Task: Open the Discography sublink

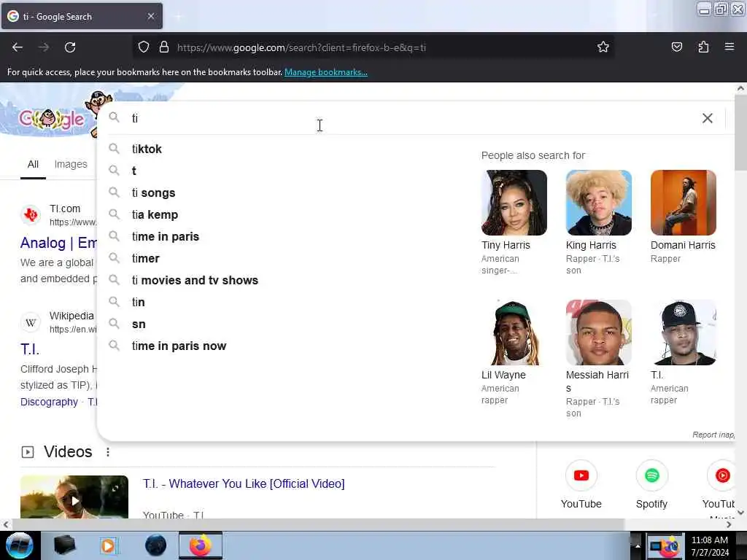Action: point(49,402)
